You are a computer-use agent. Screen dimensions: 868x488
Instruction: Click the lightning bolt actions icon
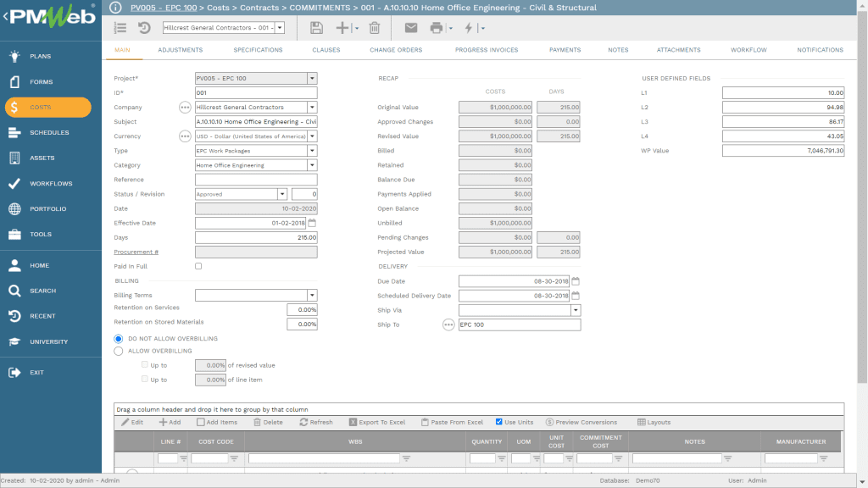[468, 28]
